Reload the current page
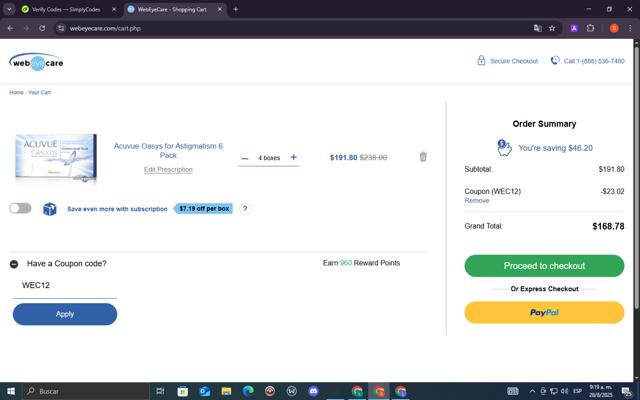Screen dimensions: 640x400 point(42,28)
